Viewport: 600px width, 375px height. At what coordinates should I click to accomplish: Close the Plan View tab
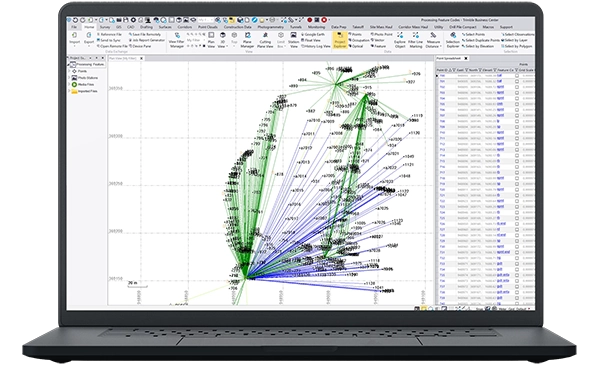click(x=141, y=59)
